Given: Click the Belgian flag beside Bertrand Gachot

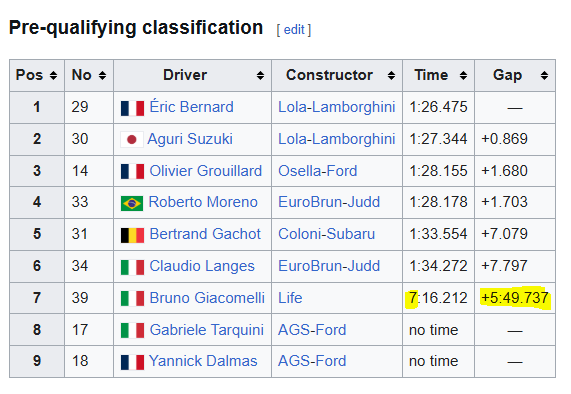Looking at the screenshot, I should (132, 235).
